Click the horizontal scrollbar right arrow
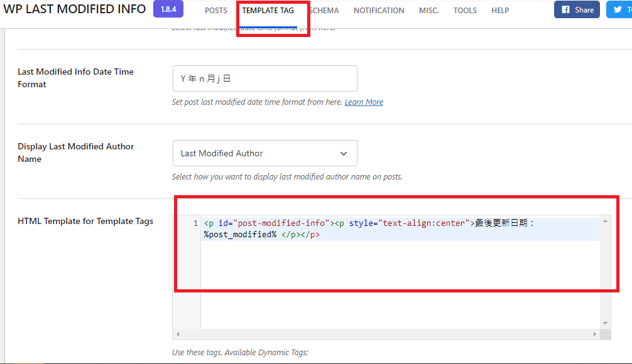Viewport: 632px width, 364px height. [594, 335]
